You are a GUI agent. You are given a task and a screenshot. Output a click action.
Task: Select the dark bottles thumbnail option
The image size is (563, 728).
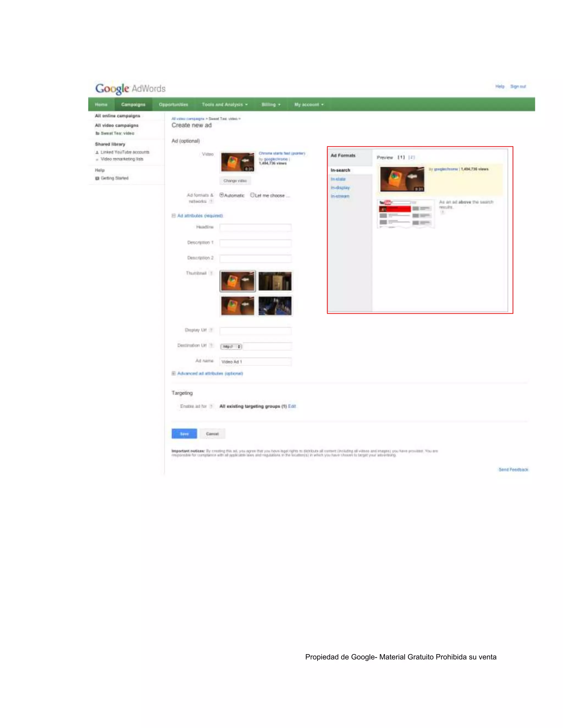(x=275, y=281)
